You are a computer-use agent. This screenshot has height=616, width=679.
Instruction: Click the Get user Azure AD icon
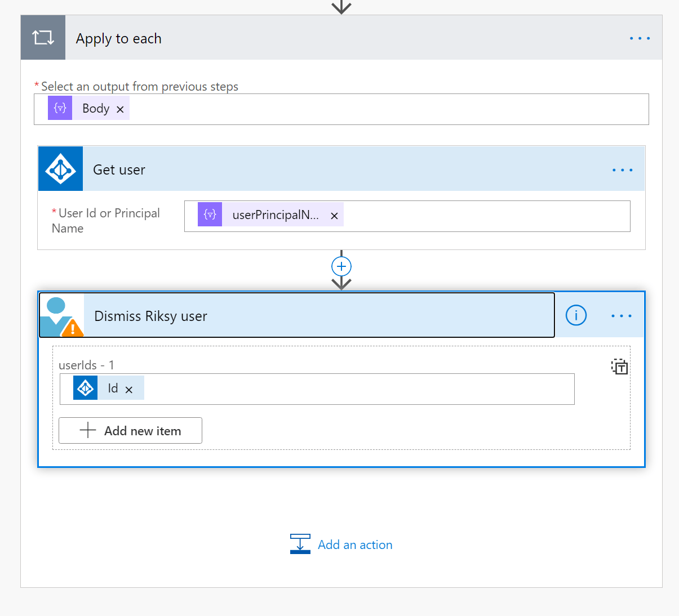tap(60, 169)
